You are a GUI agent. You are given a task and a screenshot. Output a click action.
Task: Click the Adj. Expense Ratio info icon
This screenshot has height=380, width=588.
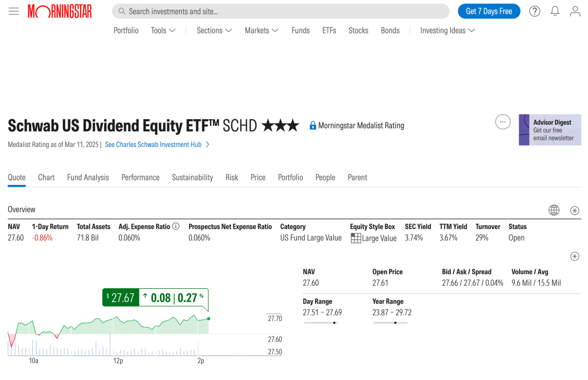point(176,226)
